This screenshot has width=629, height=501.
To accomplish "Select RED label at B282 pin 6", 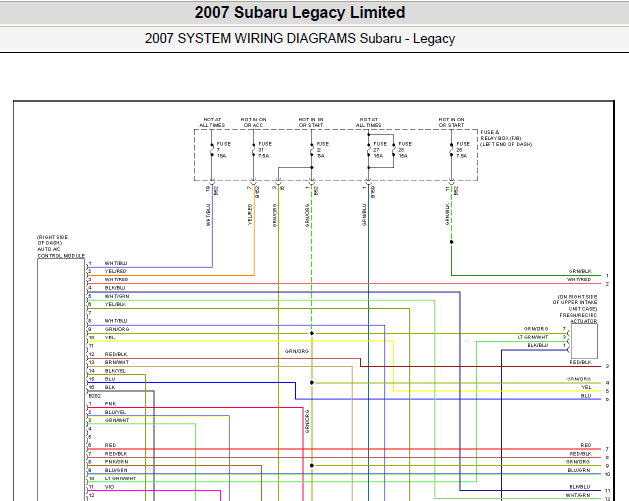I will [x=110, y=445].
